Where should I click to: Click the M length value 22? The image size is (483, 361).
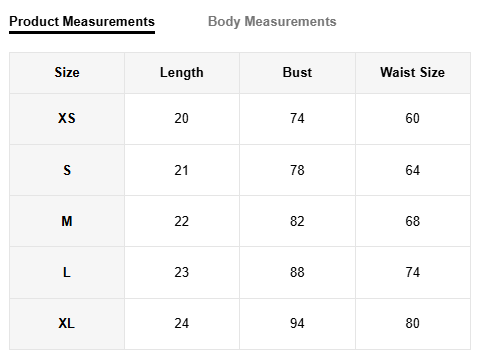[x=182, y=221]
